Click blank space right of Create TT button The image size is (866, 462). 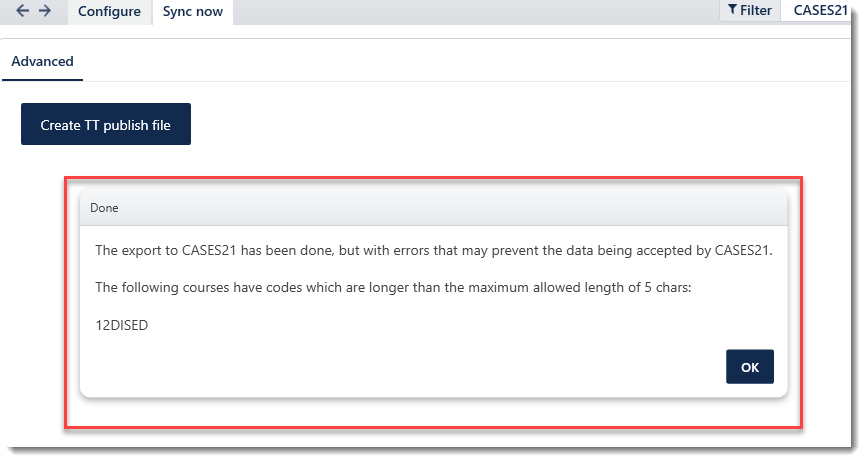497,124
